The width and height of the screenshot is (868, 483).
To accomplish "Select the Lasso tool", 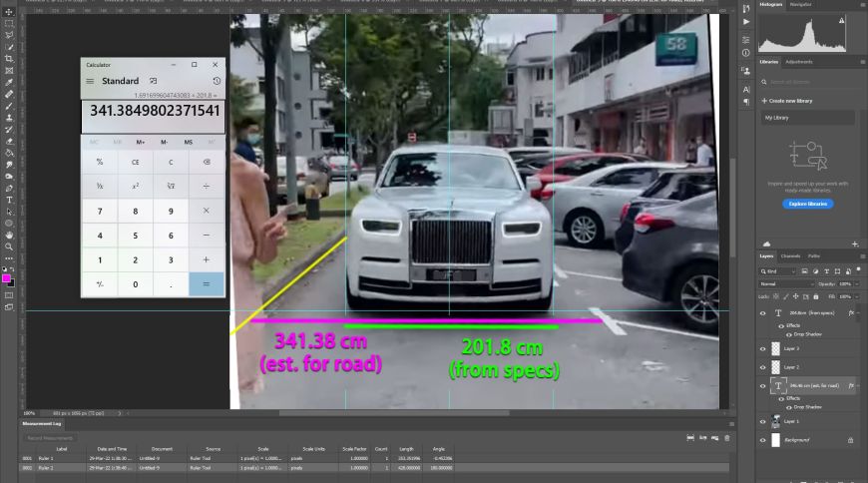I will tap(9, 36).
